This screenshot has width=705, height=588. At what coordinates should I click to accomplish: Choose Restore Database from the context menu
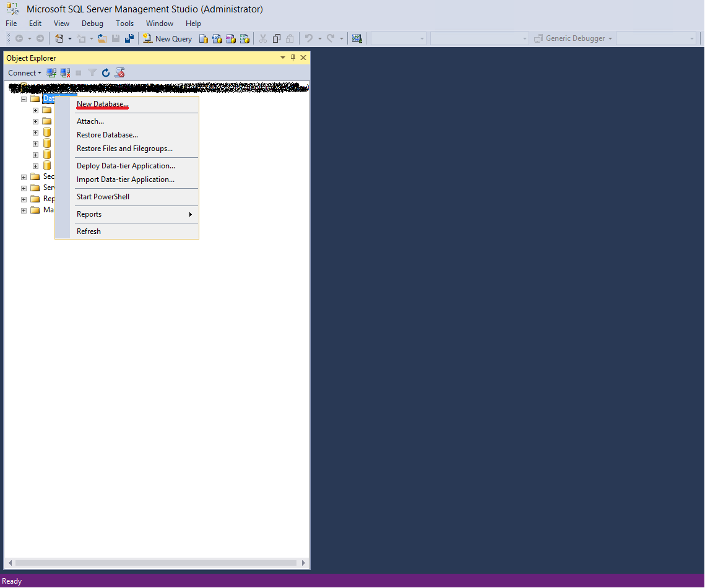click(x=107, y=134)
